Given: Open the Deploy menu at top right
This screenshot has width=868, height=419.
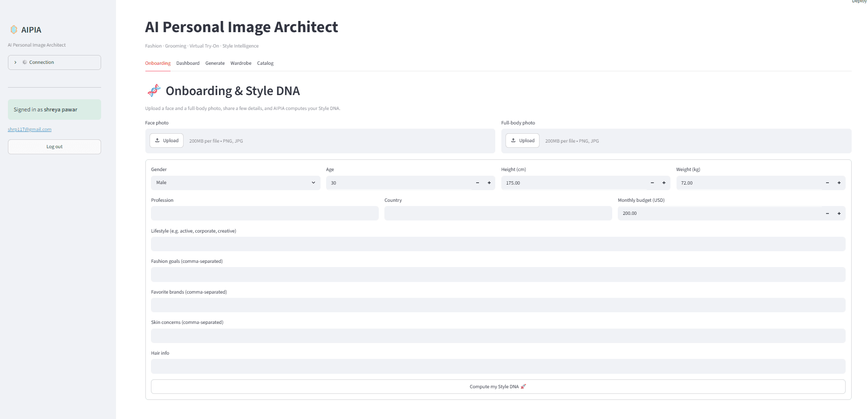Looking at the screenshot, I should [859, 1].
